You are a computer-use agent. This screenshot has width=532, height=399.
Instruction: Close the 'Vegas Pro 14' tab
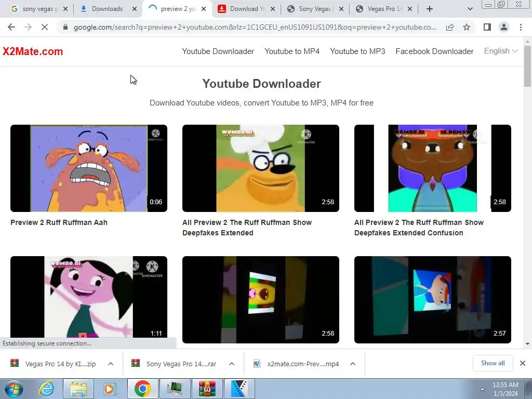pos(410,9)
